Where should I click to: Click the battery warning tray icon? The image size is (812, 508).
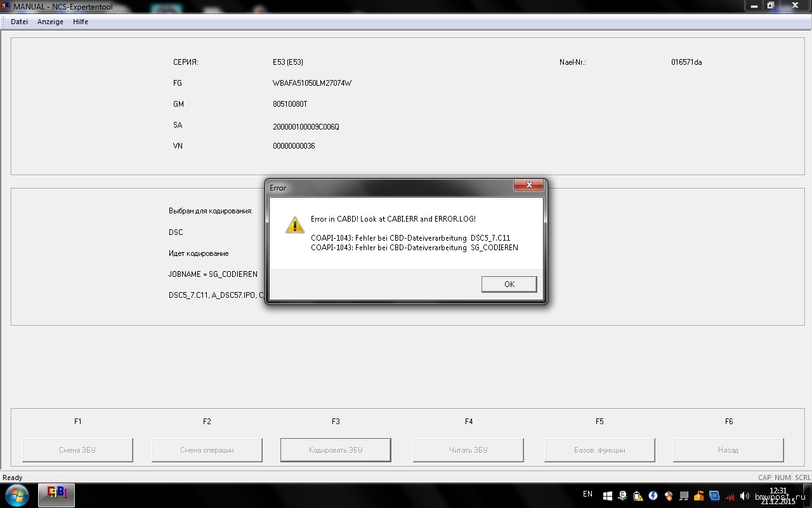[638, 496]
